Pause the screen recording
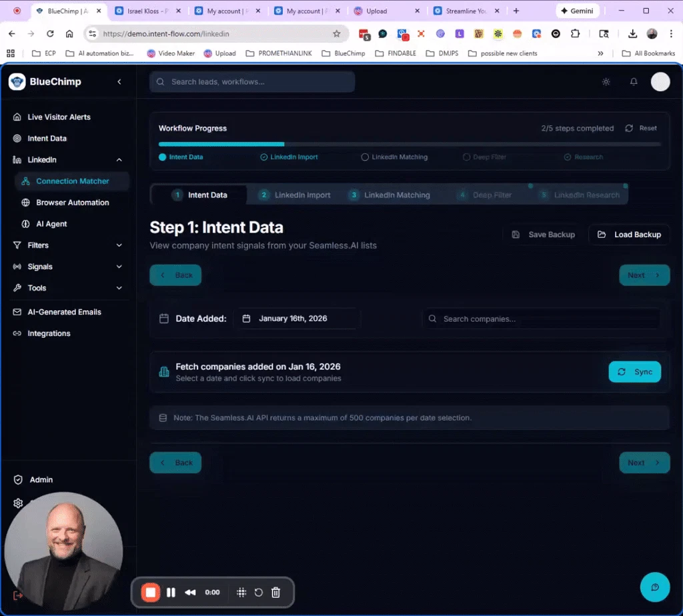Viewport: 683px width, 616px height. coord(171,593)
